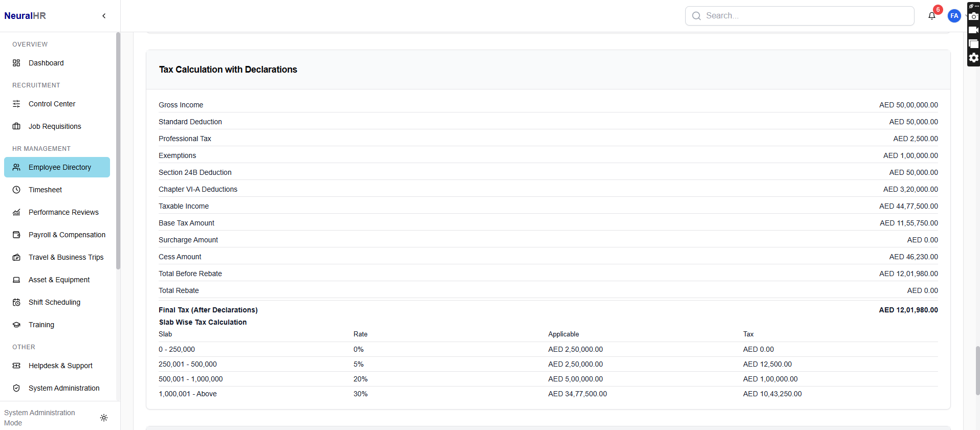Screen dimensions: 980x430
Task: Collapse the sidebar with the chevron
Action: tap(104, 16)
